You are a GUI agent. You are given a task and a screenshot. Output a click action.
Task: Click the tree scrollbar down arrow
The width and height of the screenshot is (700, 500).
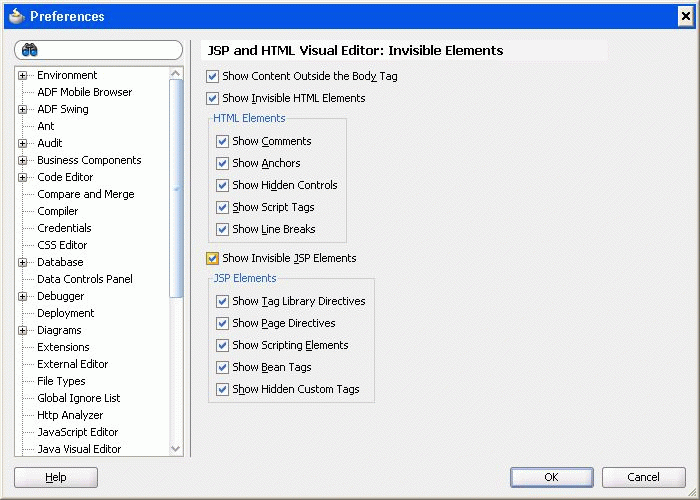[176, 449]
